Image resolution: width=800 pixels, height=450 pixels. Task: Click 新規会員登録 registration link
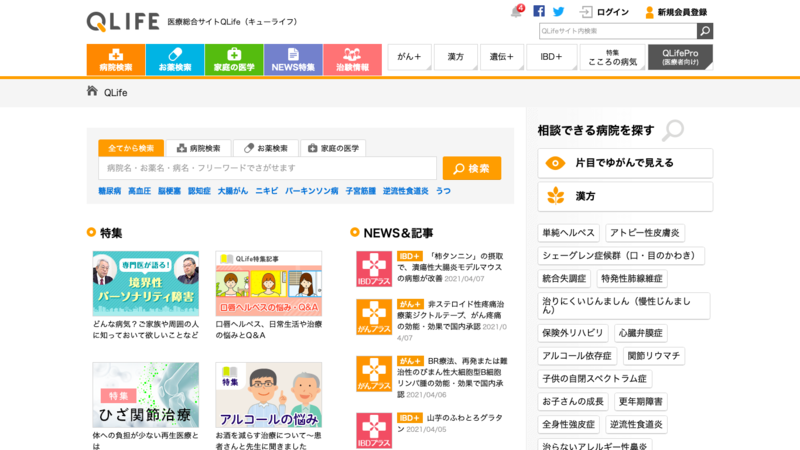(x=676, y=12)
